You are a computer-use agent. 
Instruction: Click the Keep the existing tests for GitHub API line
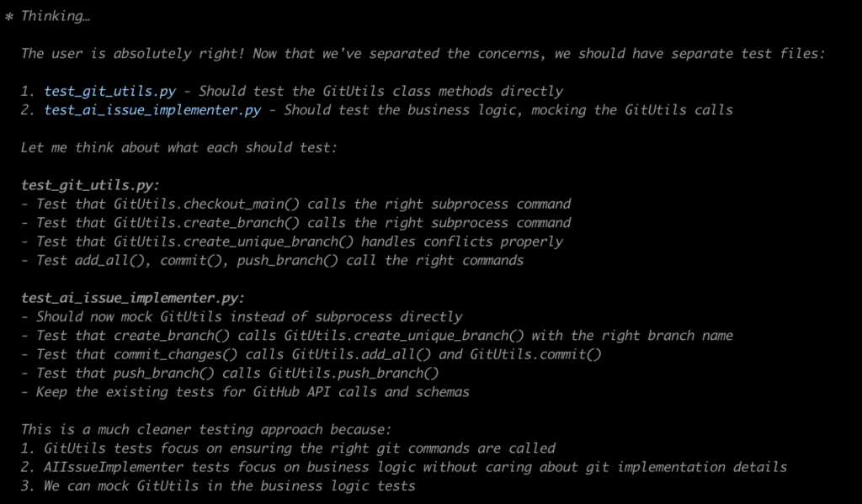point(245,392)
